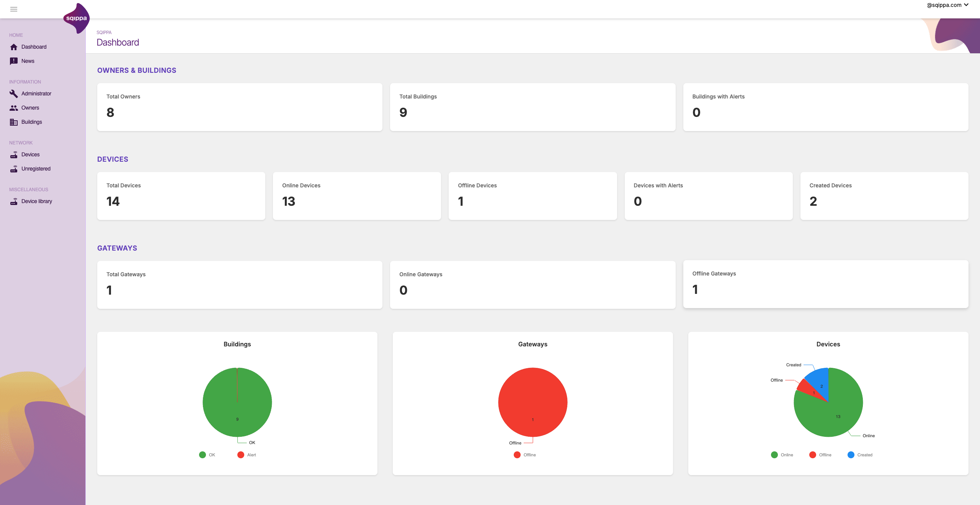Click the Offline Gateways card
980x505 pixels.
[825, 284]
